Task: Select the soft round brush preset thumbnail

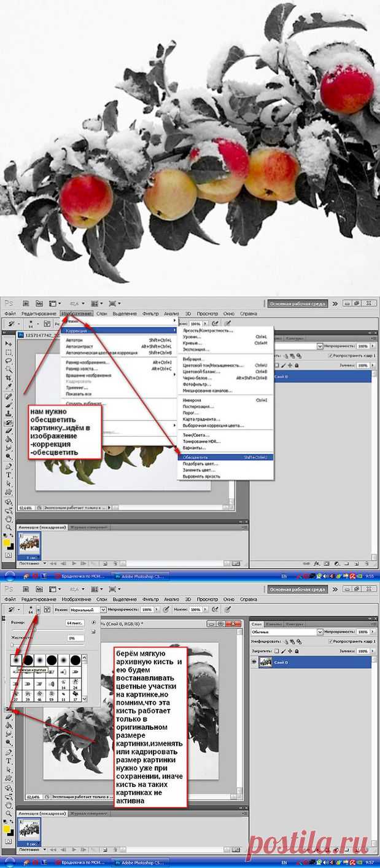Action: (x=17, y=660)
